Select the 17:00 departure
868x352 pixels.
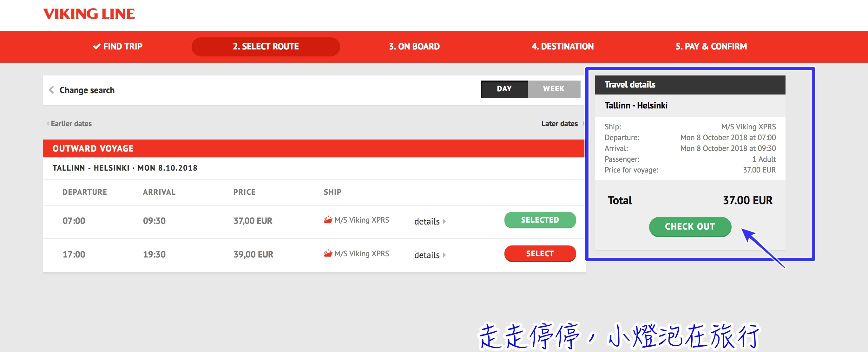click(x=540, y=254)
